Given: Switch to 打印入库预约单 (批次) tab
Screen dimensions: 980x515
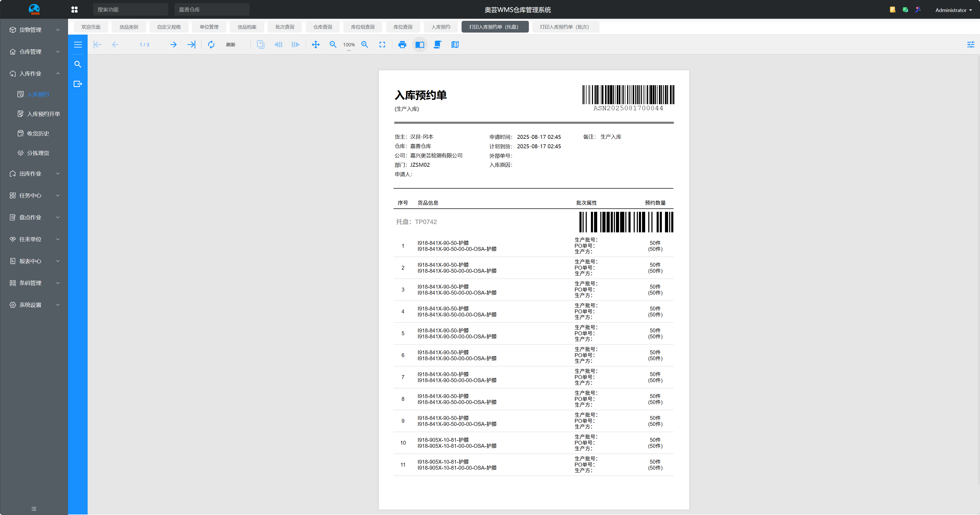Looking at the screenshot, I should tap(564, 27).
